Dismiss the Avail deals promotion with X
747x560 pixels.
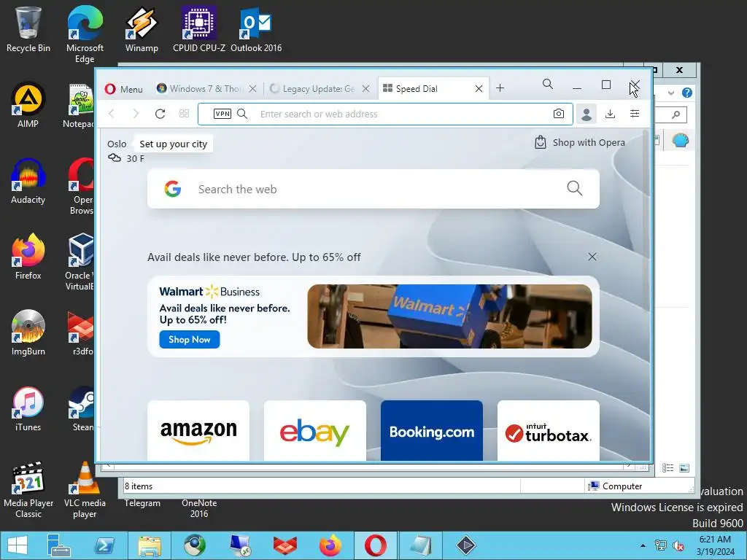592,257
